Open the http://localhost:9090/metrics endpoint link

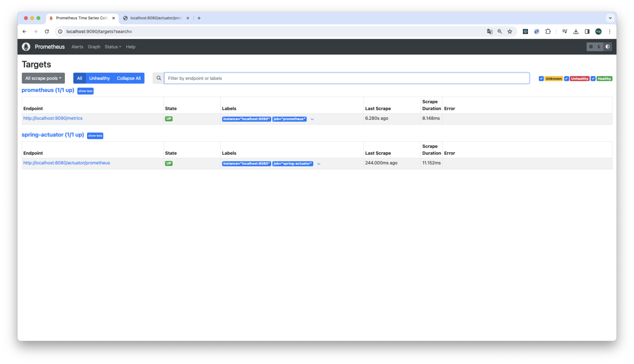(53, 118)
